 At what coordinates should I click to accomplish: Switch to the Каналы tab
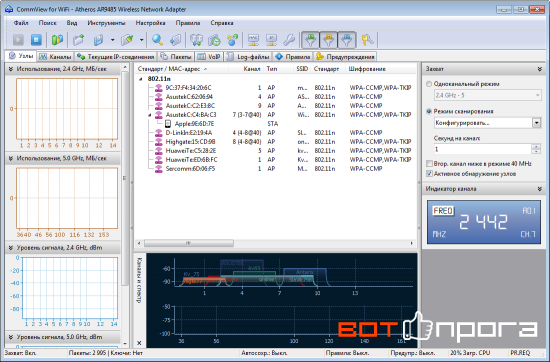(x=55, y=56)
